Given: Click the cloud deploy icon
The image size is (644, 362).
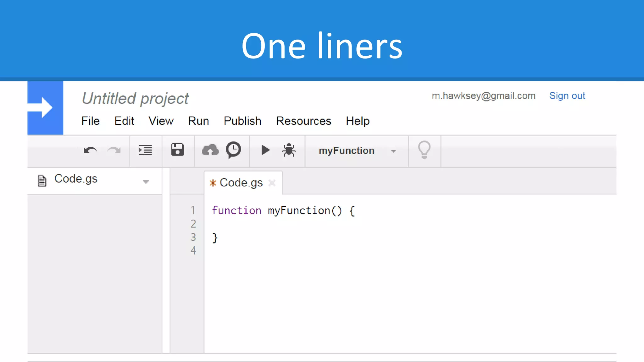Looking at the screenshot, I should pyautogui.click(x=210, y=150).
